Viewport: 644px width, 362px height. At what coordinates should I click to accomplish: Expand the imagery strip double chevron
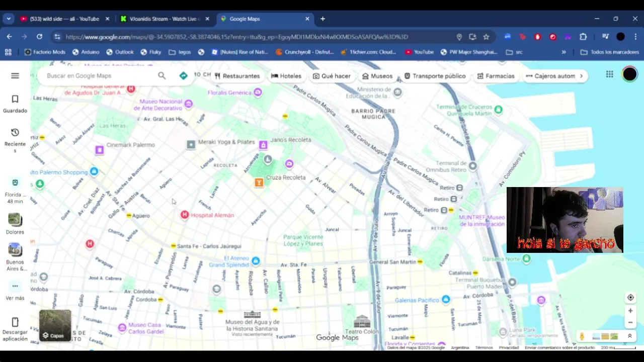click(x=629, y=336)
